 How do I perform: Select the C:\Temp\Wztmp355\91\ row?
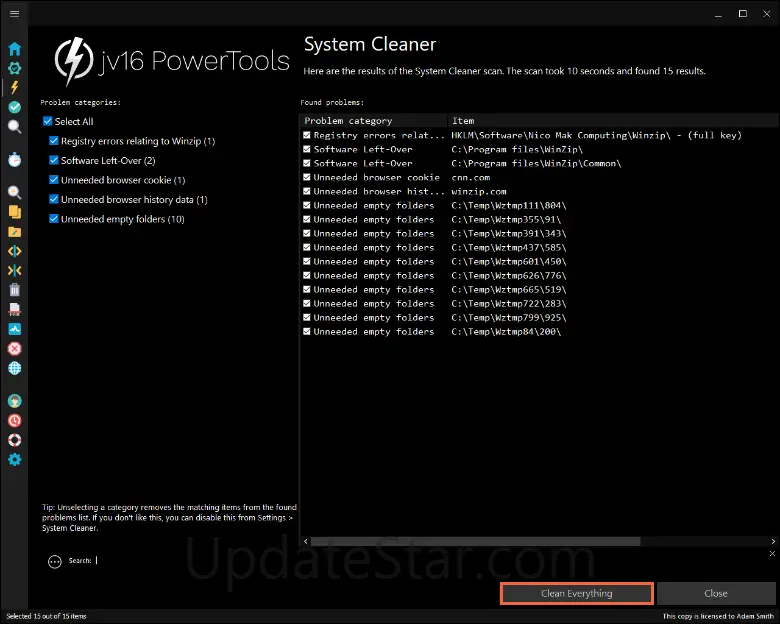539,219
